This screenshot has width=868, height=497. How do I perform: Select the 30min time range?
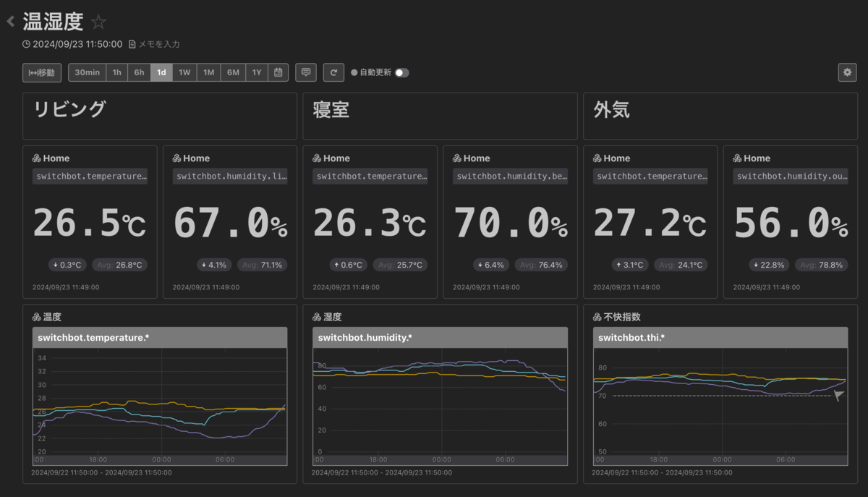point(87,72)
